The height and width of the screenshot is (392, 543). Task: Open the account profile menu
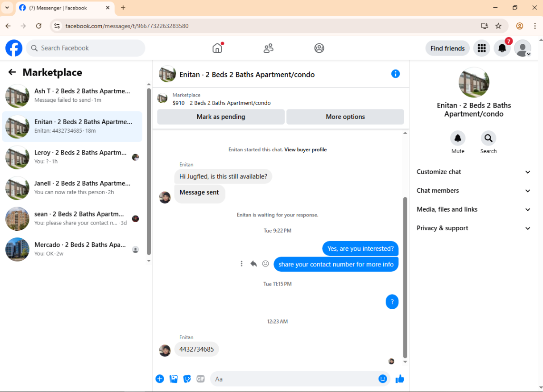click(x=523, y=48)
